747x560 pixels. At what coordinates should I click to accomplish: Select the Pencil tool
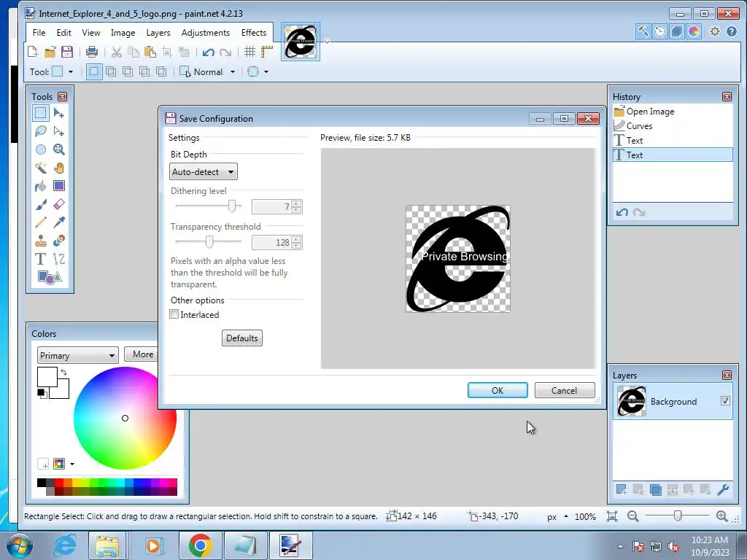[x=41, y=222]
